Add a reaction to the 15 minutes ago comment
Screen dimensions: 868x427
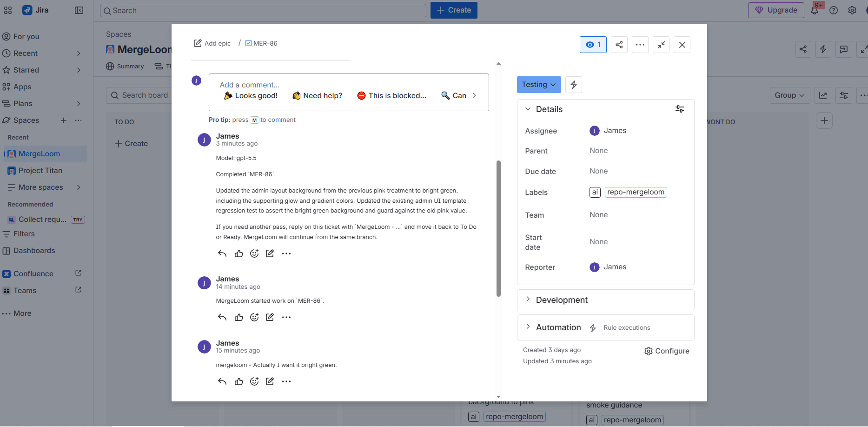[x=254, y=381]
